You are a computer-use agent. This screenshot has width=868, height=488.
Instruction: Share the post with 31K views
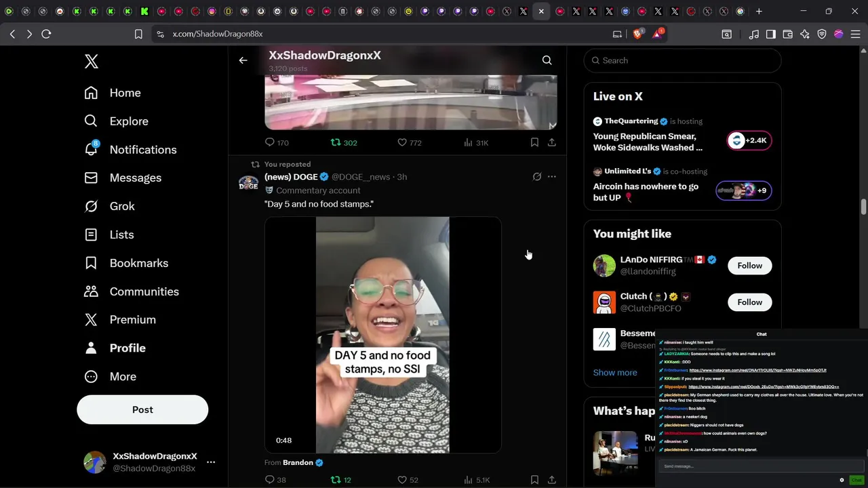[x=552, y=142]
